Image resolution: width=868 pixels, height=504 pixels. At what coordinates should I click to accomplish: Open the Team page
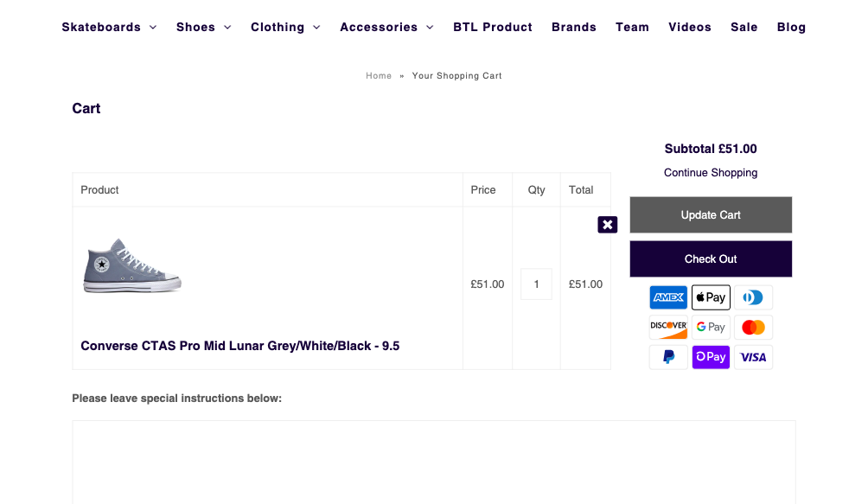coord(632,27)
